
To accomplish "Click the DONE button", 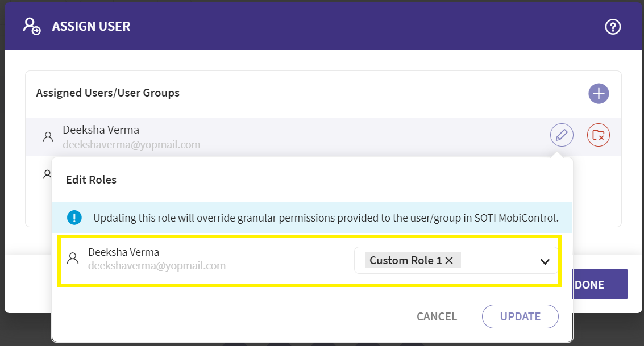I will coord(595,285).
